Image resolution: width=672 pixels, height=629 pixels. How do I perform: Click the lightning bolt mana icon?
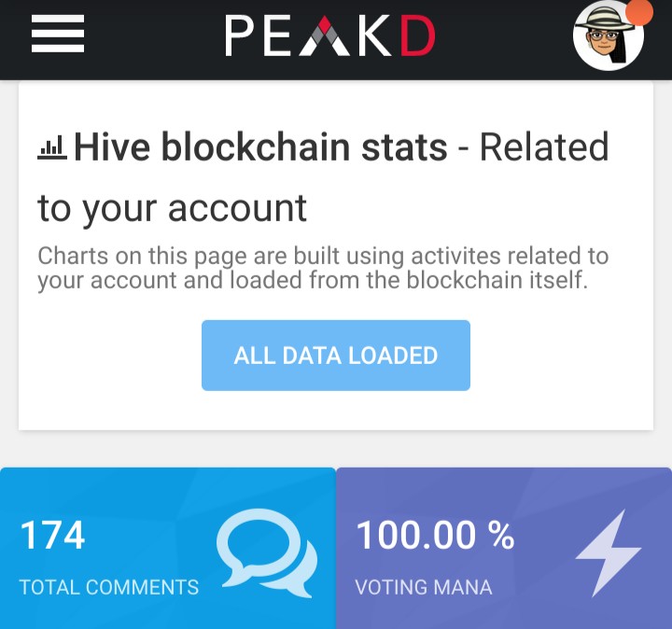[x=609, y=552]
